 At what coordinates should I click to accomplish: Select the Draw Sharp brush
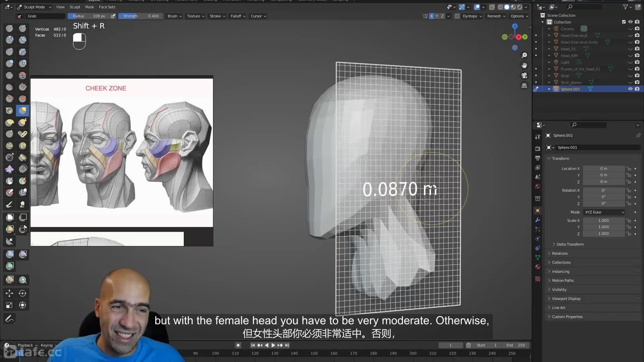22,28
